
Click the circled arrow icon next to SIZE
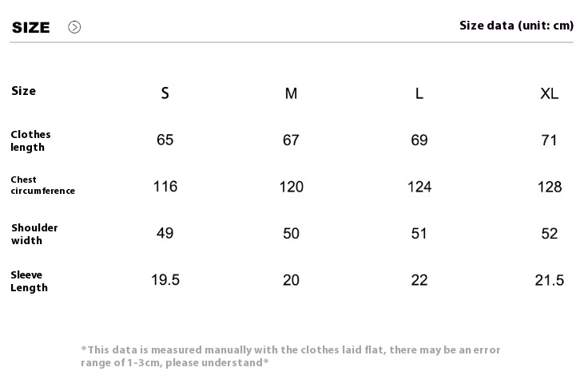74,27
